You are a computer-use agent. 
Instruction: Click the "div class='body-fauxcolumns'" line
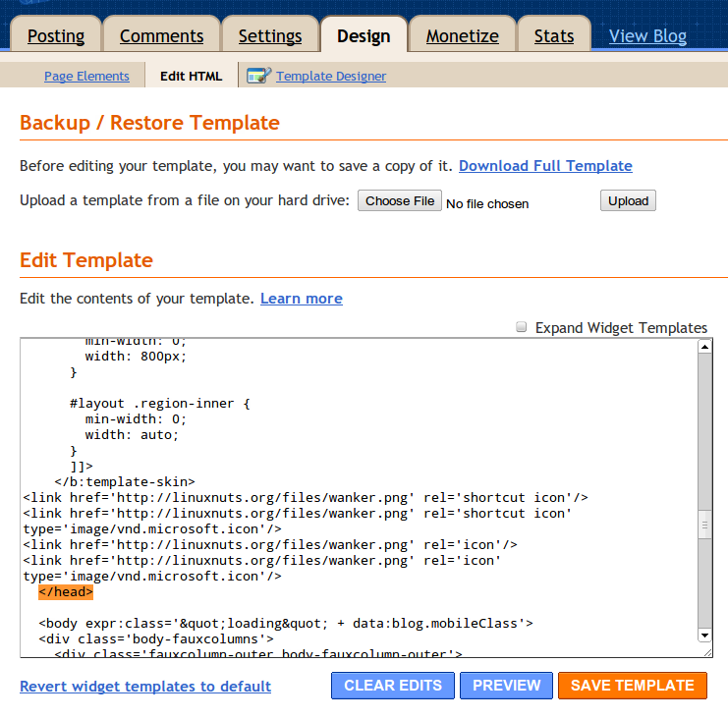(156, 639)
